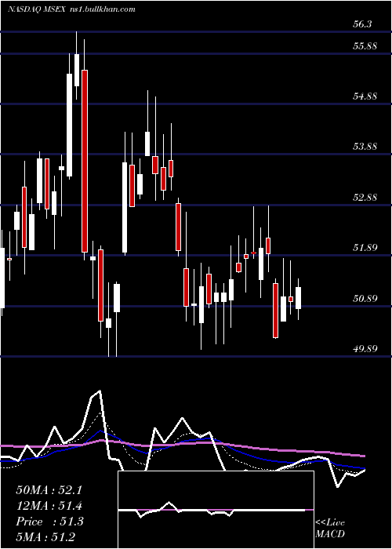
Task: Select the 53.88 price level label
Action: [365, 147]
